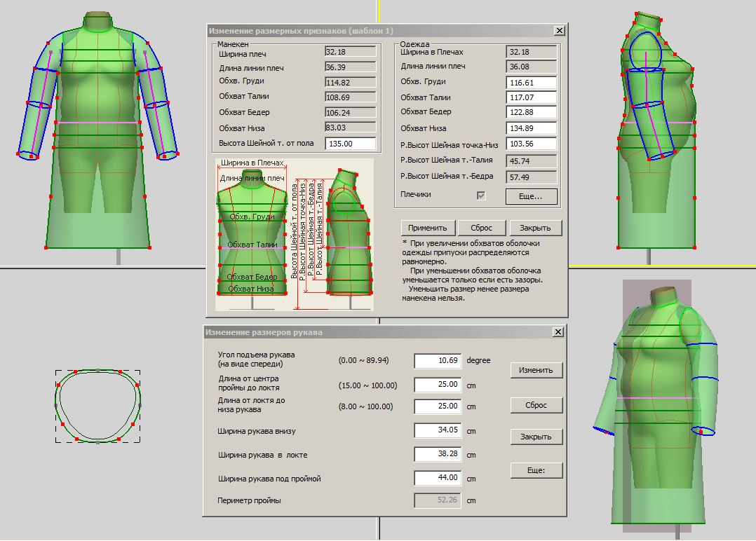Click the Применить button

coord(428,228)
